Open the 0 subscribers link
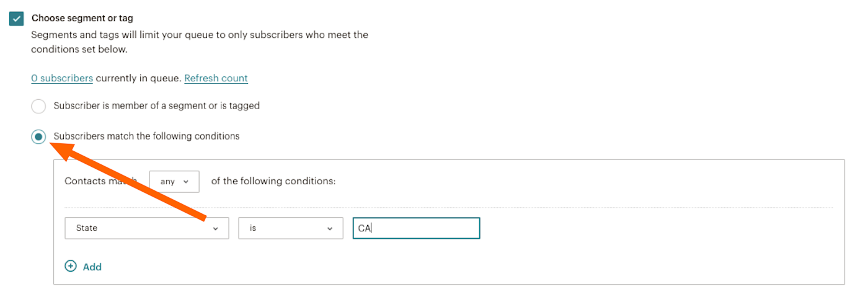The image size is (868, 307). (62, 78)
